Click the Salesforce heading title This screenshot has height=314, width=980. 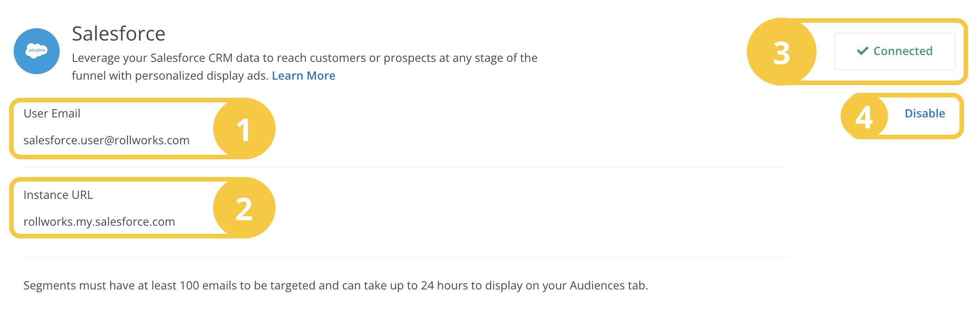pos(118,34)
